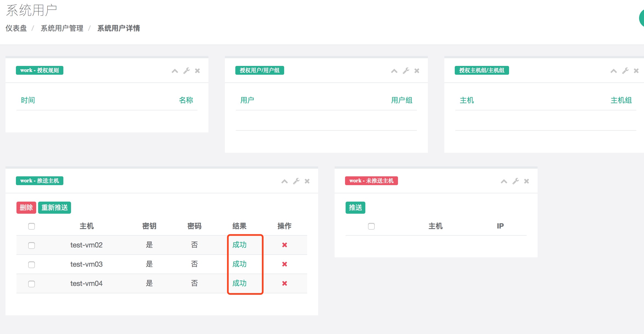Remove test-vm03 with red X icon
The width and height of the screenshot is (644, 334).
click(x=284, y=264)
